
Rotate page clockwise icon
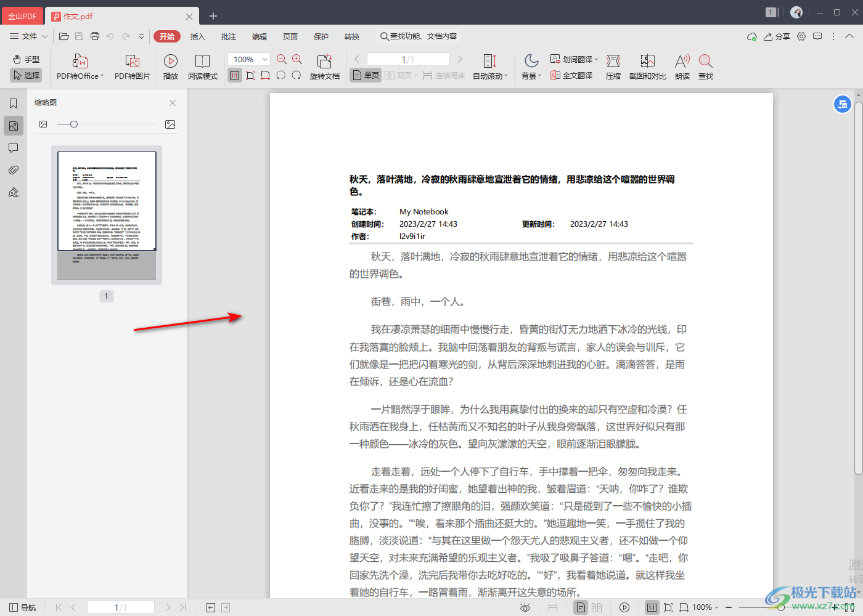pos(297,75)
